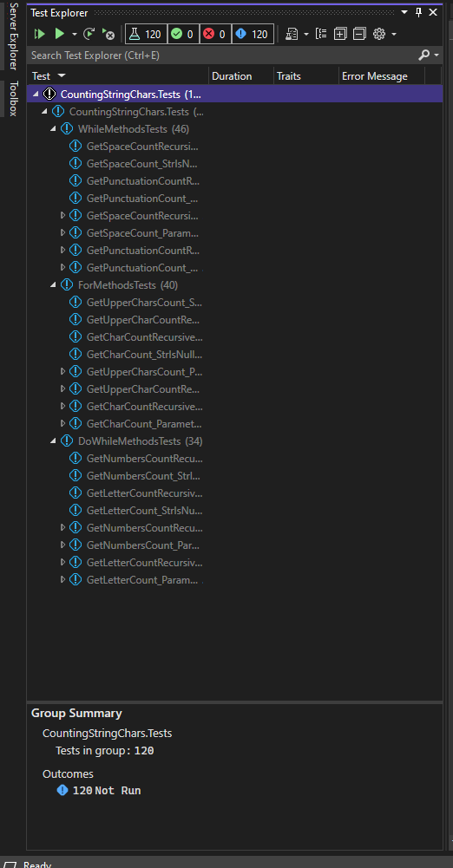Select WhileMethodsTests (46) row text

coord(134,129)
